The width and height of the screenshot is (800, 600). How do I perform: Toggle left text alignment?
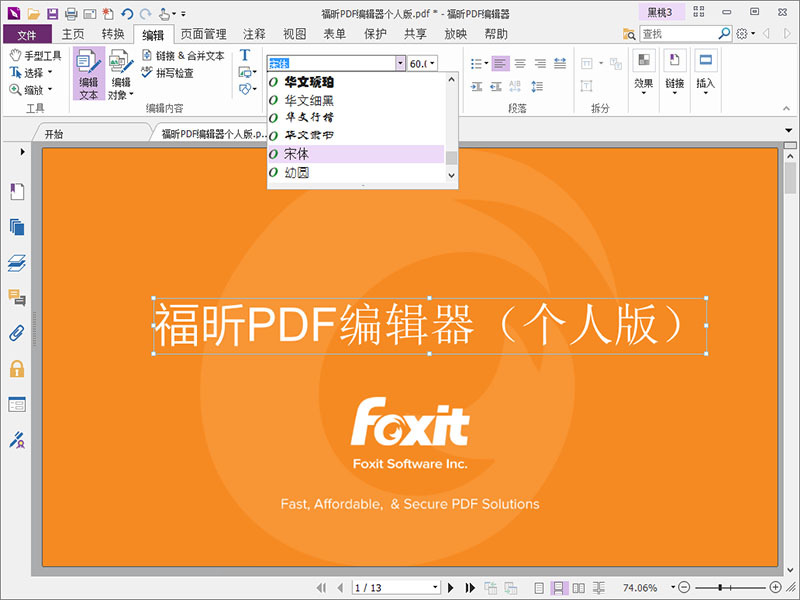click(500, 63)
